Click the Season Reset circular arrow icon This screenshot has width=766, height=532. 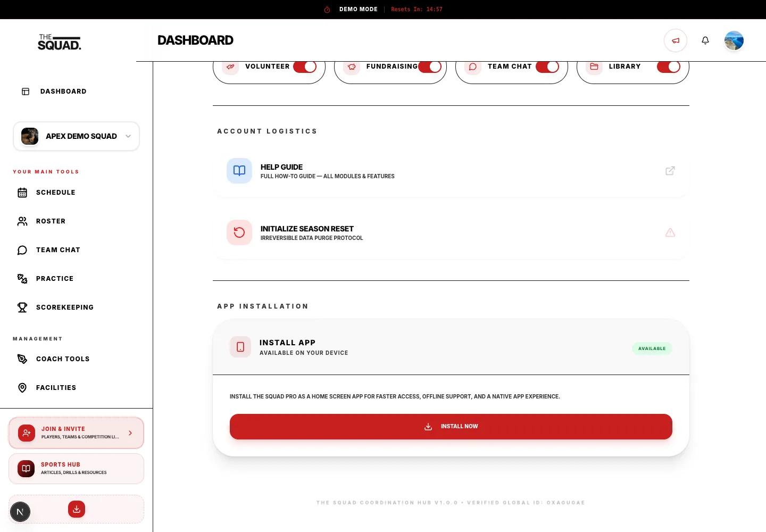(239, 232)
